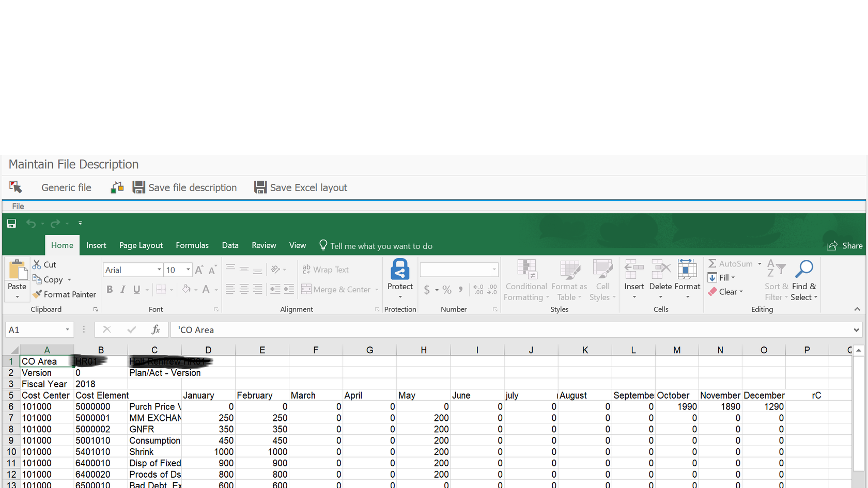Toggle Middle Align

click(244, 270)
